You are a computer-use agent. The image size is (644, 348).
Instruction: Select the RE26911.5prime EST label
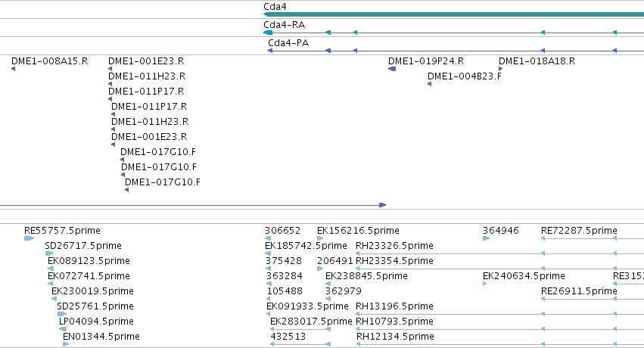[x=579, y=291]
